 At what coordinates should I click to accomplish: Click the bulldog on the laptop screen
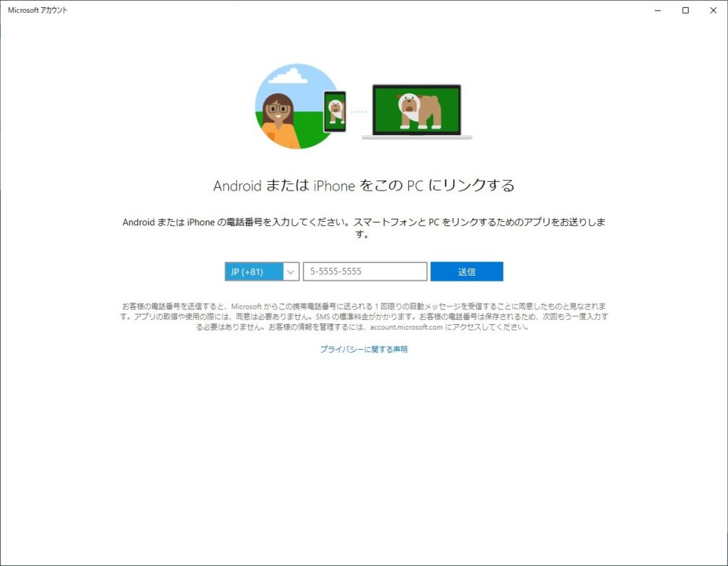[x=418, y=111]
